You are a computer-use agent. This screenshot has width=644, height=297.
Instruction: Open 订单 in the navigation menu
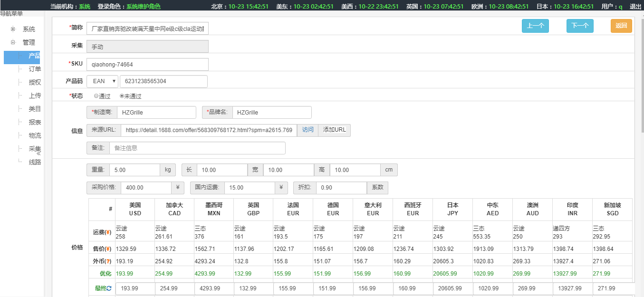point(35,69)
